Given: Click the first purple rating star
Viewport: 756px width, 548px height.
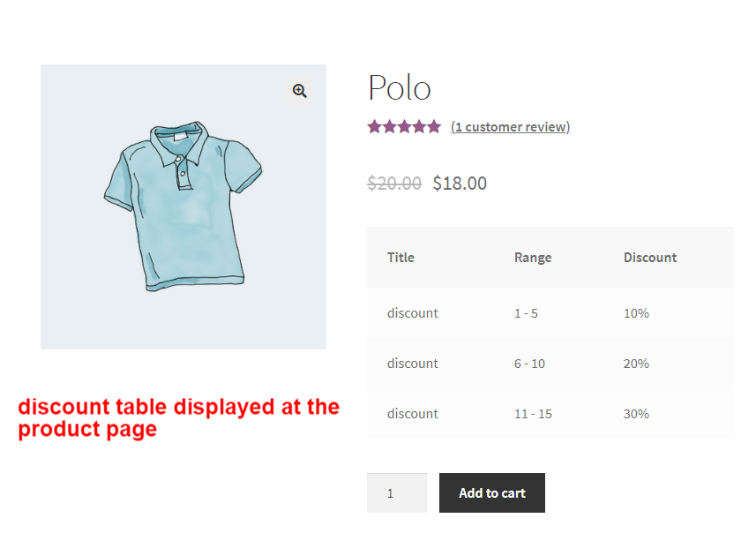Looking at the screenshot, I should 375,126.
